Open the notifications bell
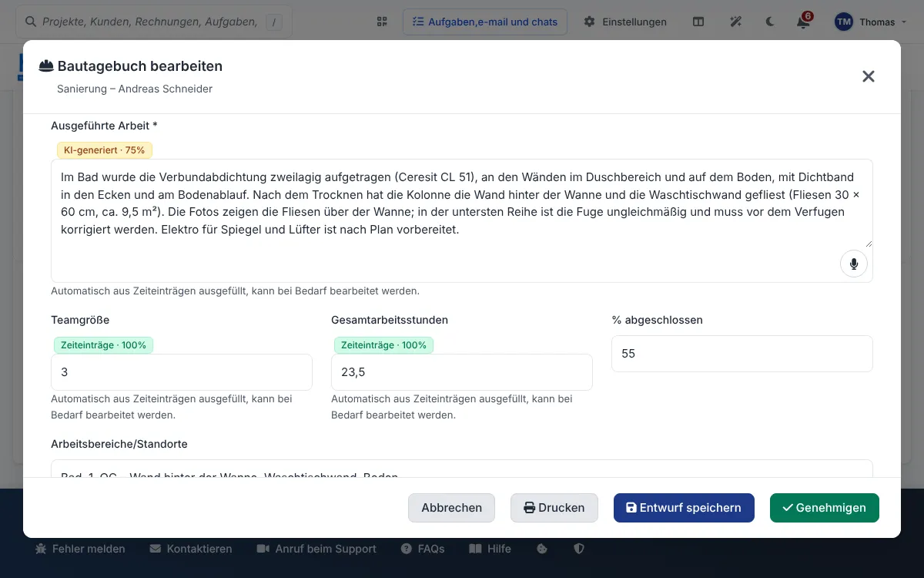Viewport: 924px width, 578px height. 803,22
